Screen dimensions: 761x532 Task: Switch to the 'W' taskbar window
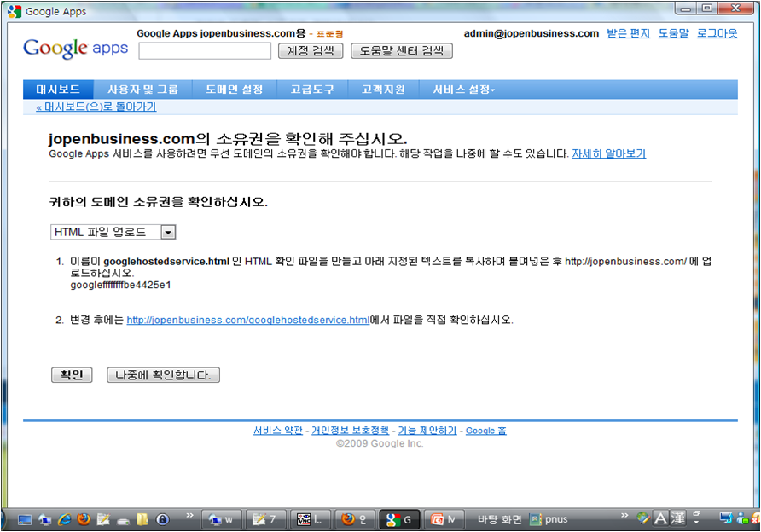(221, 519)
